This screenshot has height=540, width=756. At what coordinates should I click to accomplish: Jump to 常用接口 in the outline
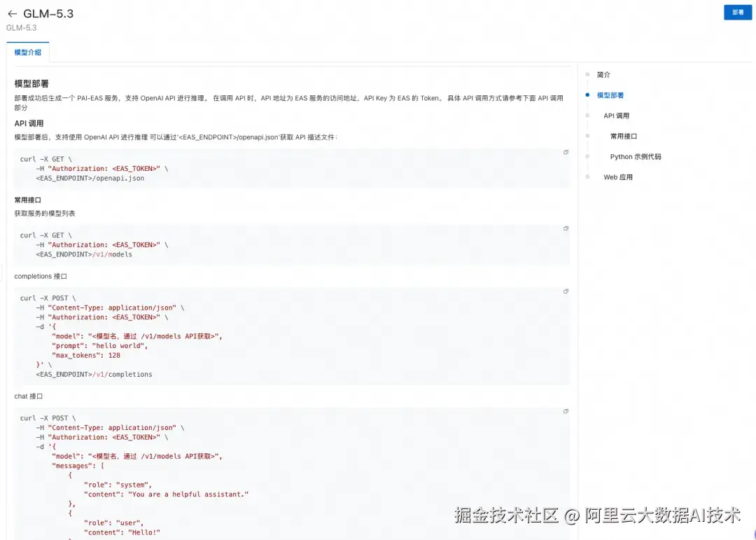(x=624, y=136)
